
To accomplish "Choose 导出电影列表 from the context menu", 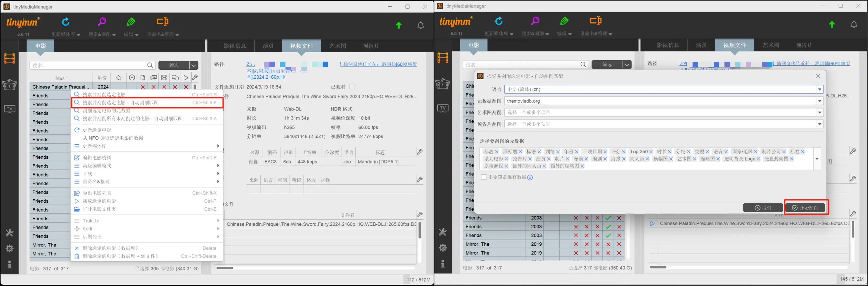I will [97, 193].
